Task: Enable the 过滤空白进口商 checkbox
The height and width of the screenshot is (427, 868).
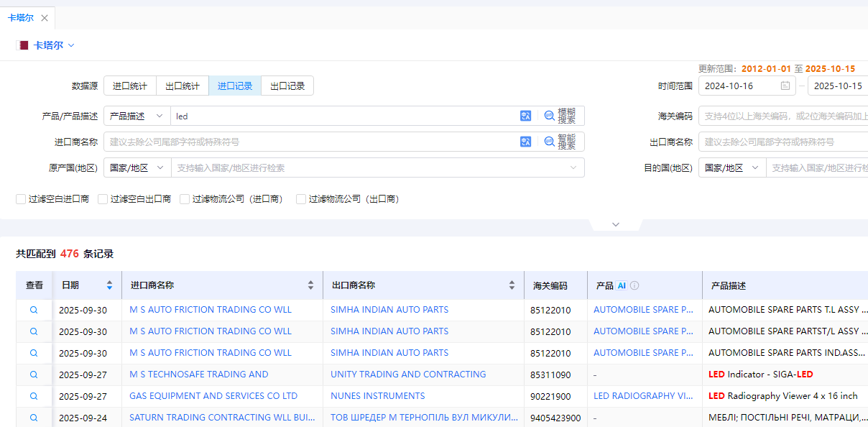Action: [20, 199]
